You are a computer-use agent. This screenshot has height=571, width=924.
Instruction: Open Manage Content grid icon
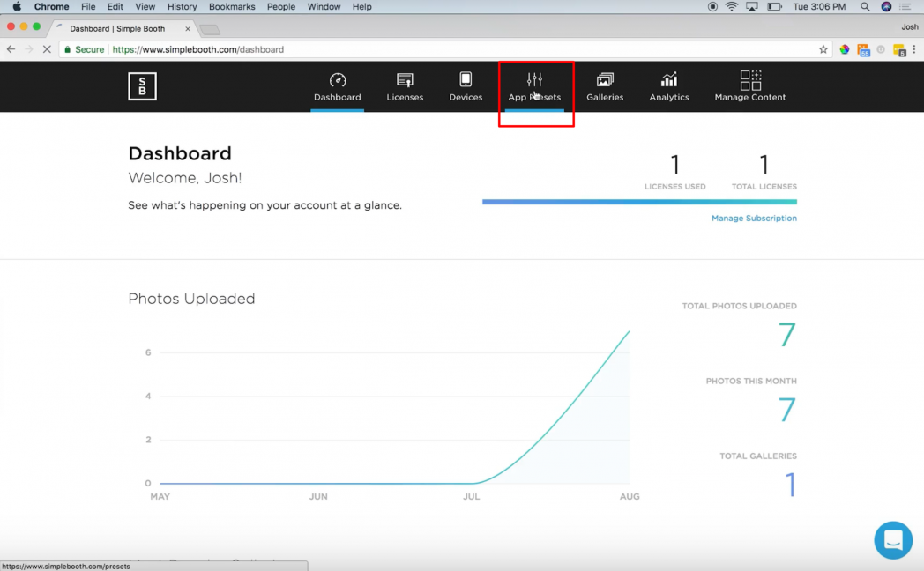click(x=749, y=78)
